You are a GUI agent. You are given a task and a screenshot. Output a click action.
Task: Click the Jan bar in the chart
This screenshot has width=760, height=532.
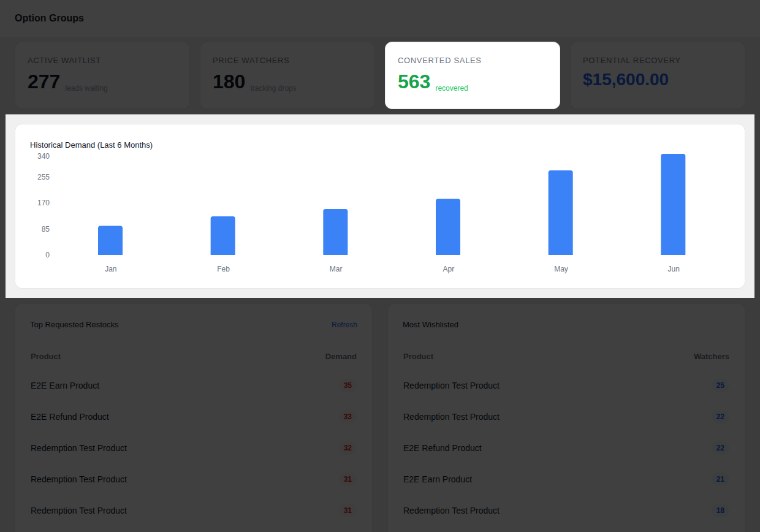(x=110, y=240)
